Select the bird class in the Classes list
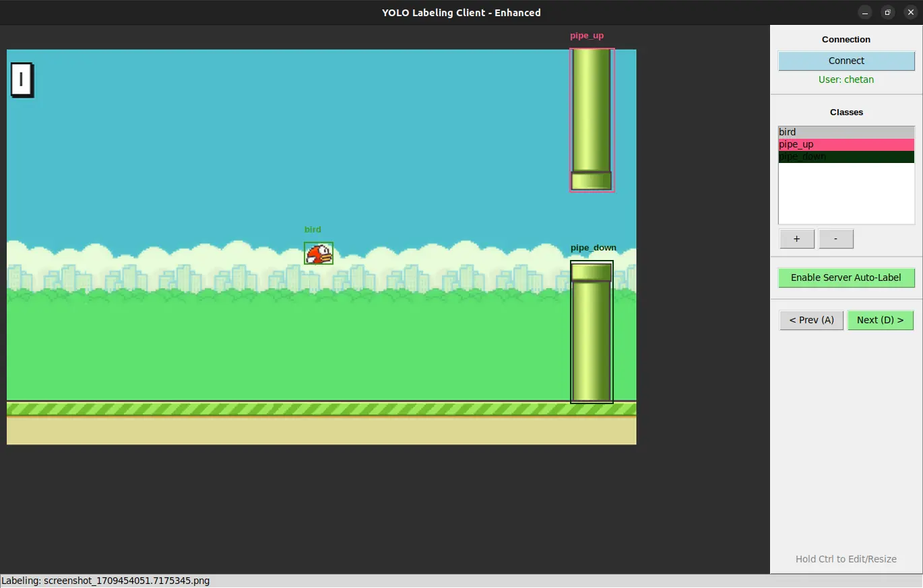The image size is (923, 588). pos(846,132)
